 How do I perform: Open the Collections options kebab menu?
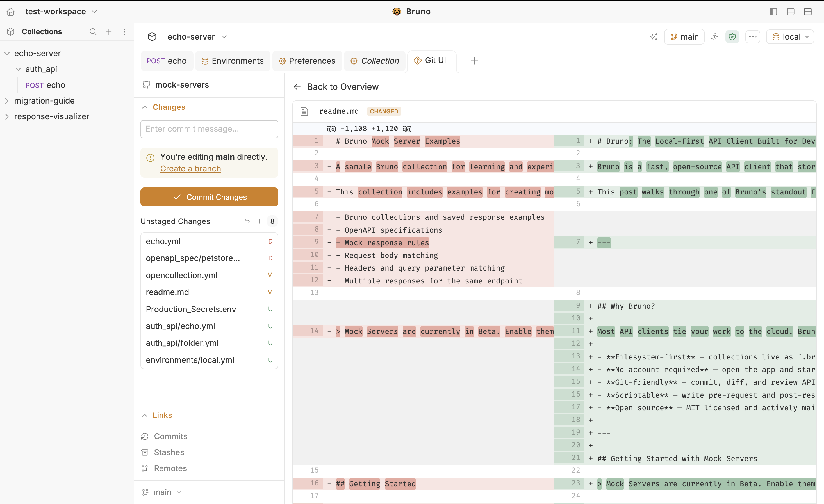click(x=124, y=32)
